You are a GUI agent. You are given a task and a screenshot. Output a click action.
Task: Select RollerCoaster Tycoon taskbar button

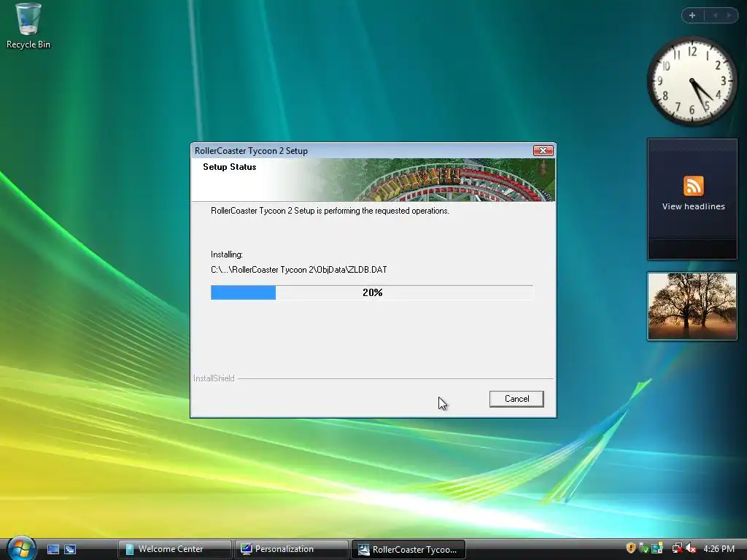409,550
